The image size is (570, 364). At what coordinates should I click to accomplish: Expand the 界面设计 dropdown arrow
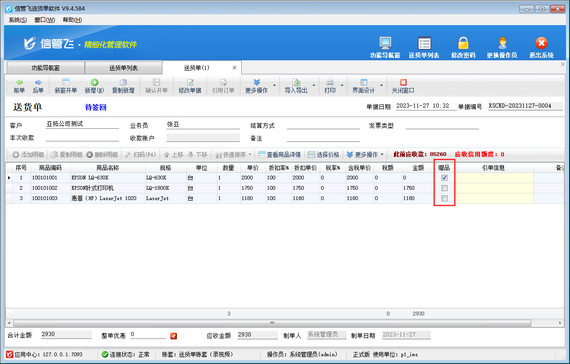381,86
